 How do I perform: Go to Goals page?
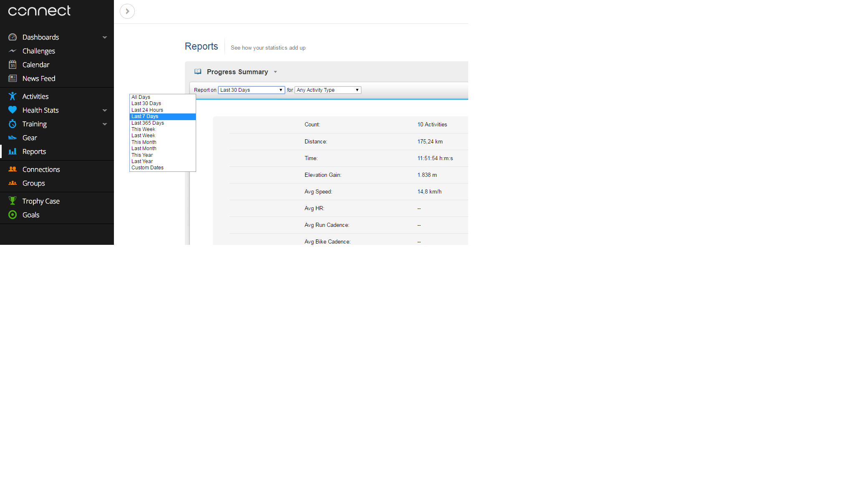tap(31, 215)
